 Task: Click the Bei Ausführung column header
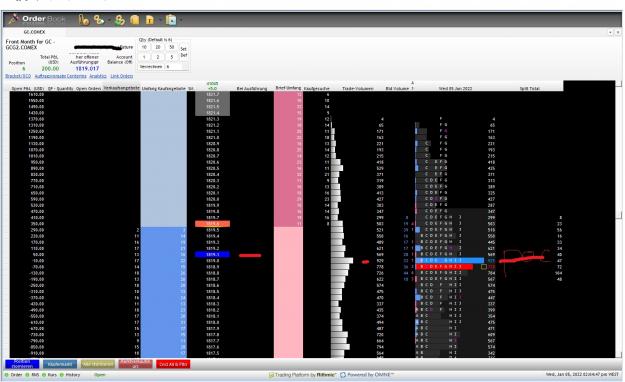[x=252, y=88]
